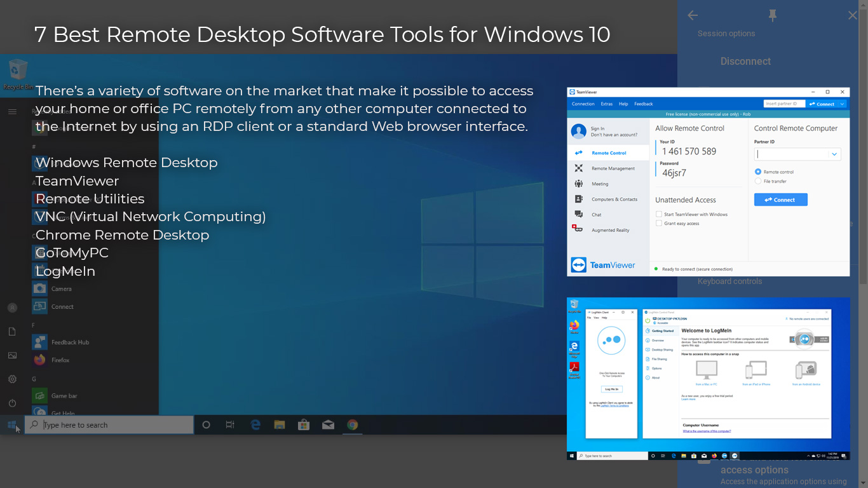
Task: Open Augmented Reality icon in TeamViewer
Action: 578,229
